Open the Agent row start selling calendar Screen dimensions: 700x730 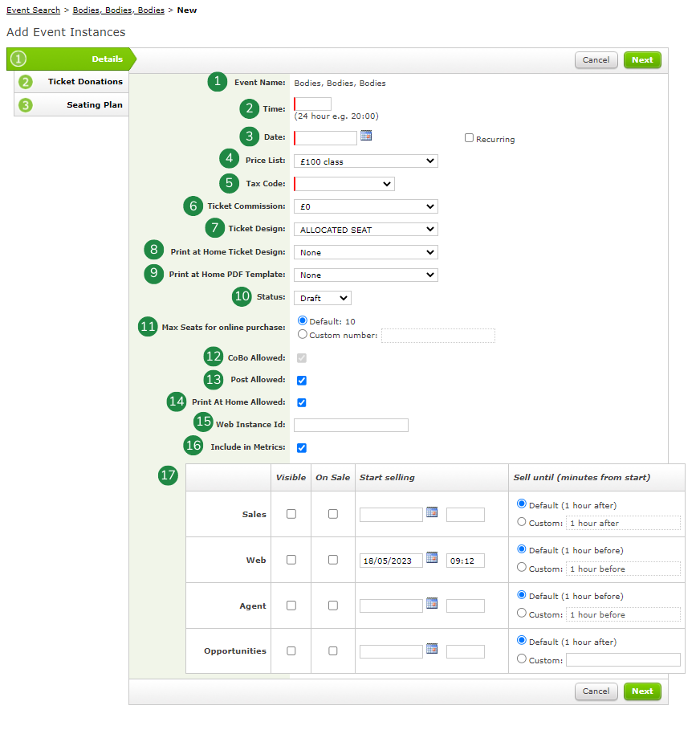point(432,603)
